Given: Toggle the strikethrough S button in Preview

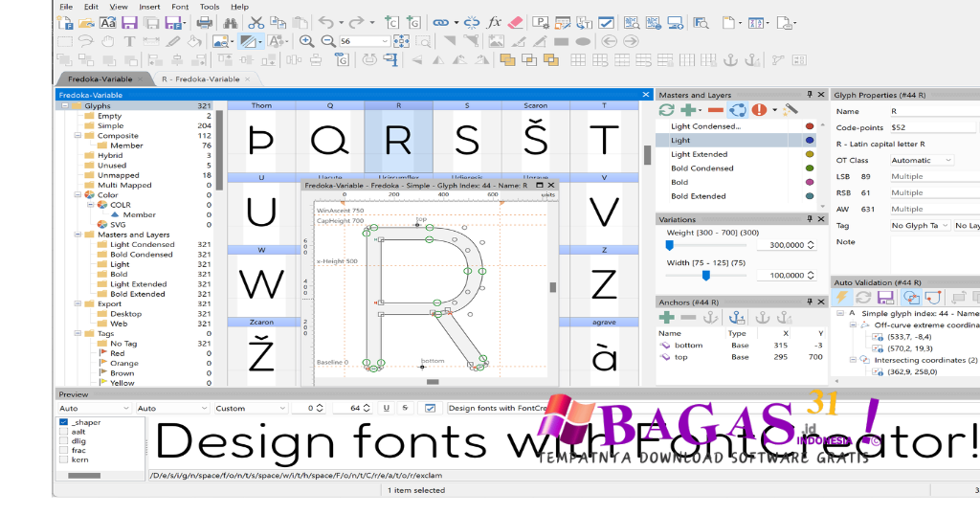Looking at the screenshot, I should 405,408.
